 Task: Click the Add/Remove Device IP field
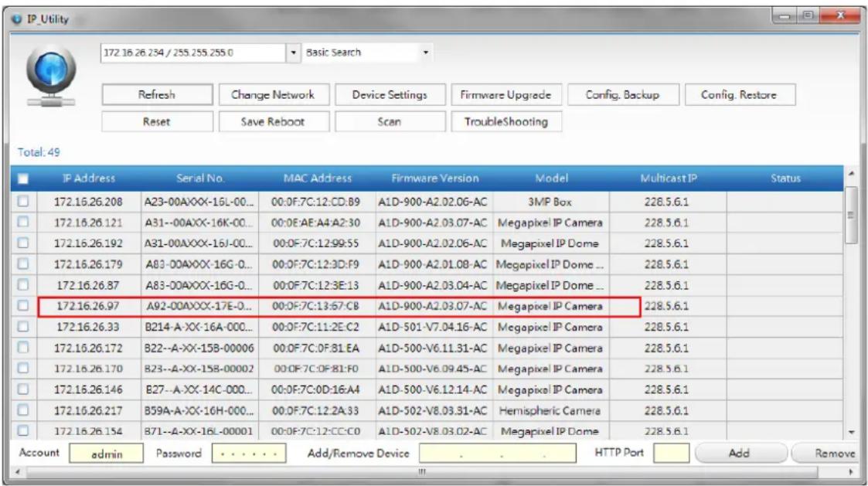pos(498,454)
